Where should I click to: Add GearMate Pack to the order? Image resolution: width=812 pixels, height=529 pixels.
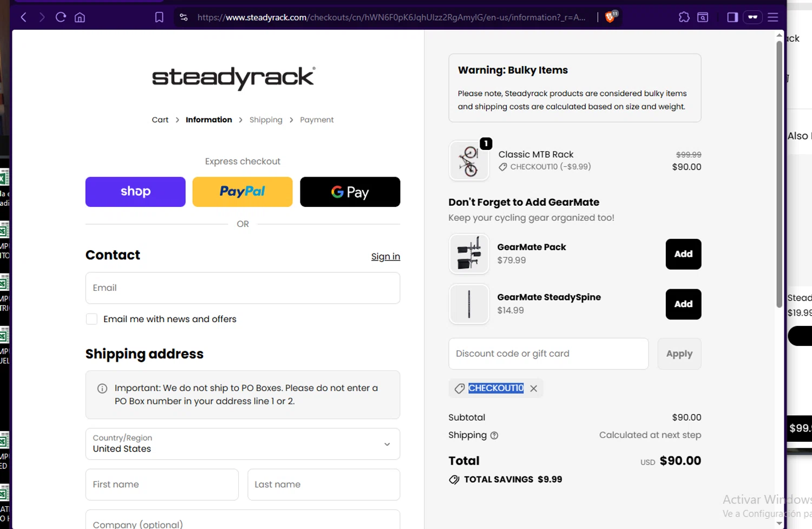[x=683, y=254]
